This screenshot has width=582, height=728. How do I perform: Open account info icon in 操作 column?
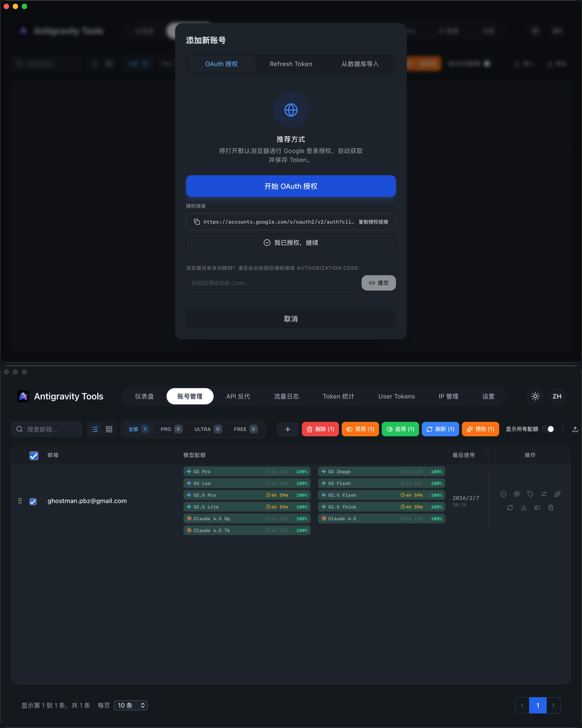point(503,494)
